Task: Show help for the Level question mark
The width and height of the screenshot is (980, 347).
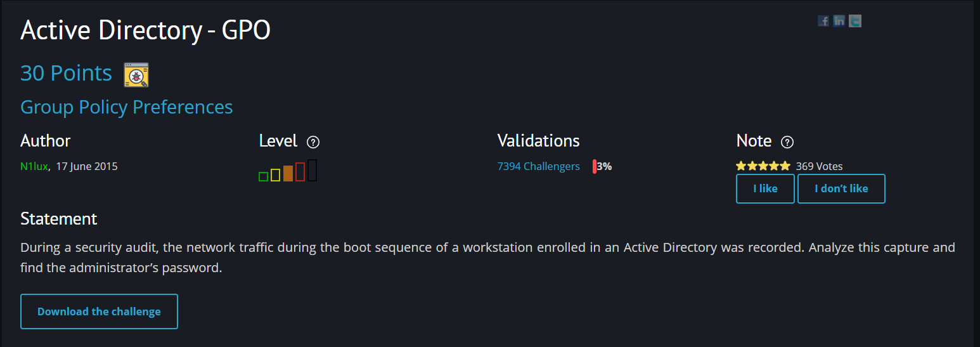Action: [x=313, y=142]
